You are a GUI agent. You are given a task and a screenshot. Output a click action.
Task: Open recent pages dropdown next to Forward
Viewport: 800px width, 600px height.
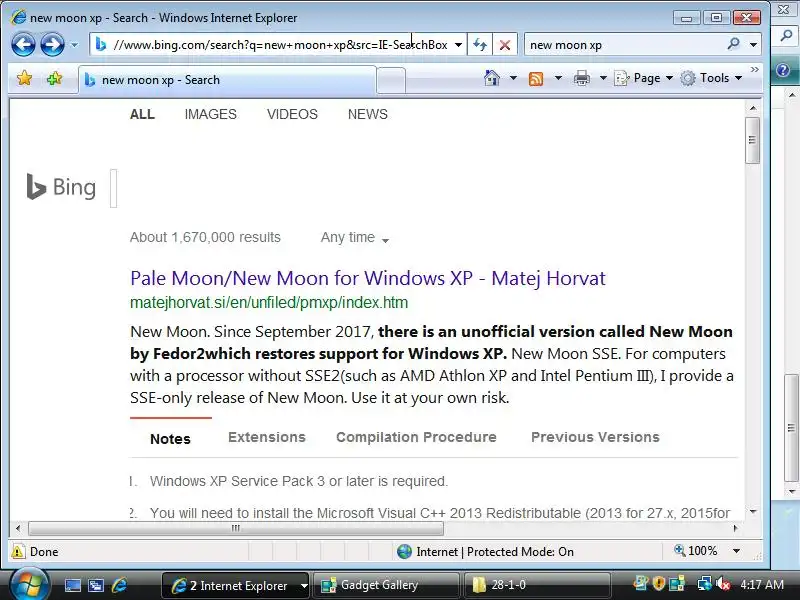(x=74, y=45)
